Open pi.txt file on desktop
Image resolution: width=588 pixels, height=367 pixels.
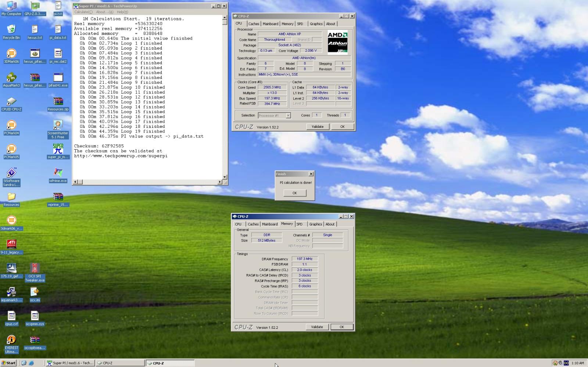[x=58, y=8]
